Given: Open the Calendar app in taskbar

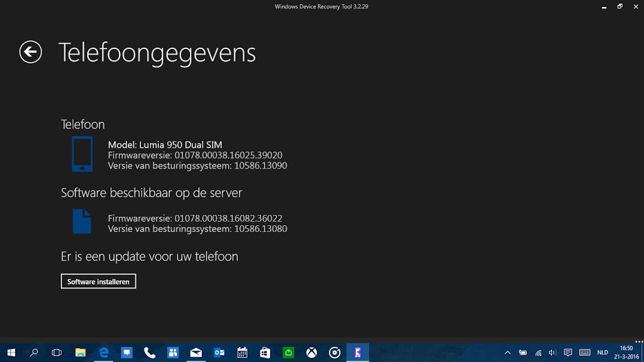Looking at the screenshot, I should click(x=243, y=352).
